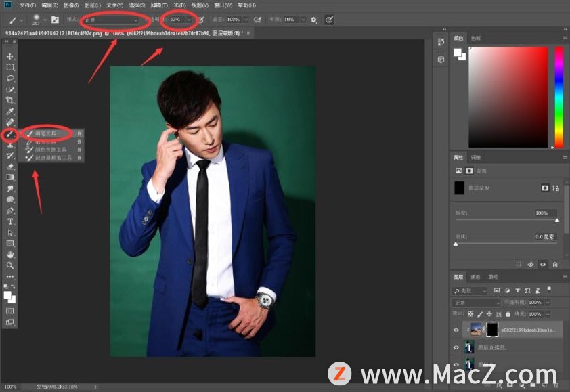Screen dimensions: 570x392
Task: Switch to the Swatches tab beside Color
Action: coord(476,38)
